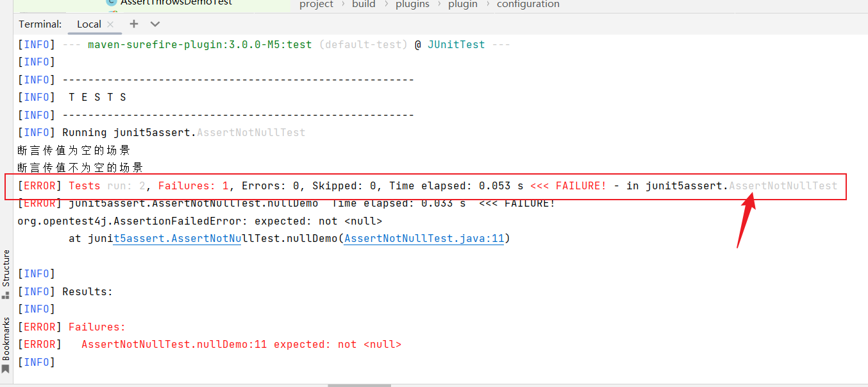This screenshot has height=387, width=868.
Task: Click the 'build' breadcrumb
Action: coord(363,4)
